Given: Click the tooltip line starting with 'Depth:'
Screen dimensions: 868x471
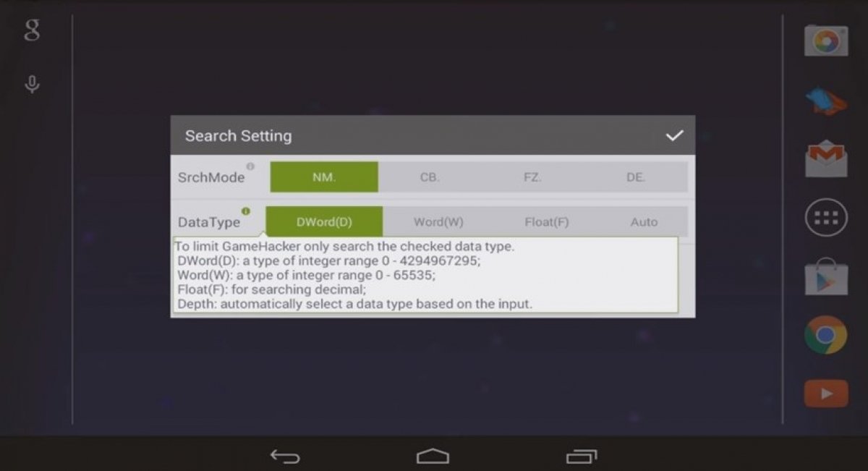Looking at the screenshot, I should tap(354, 304).
